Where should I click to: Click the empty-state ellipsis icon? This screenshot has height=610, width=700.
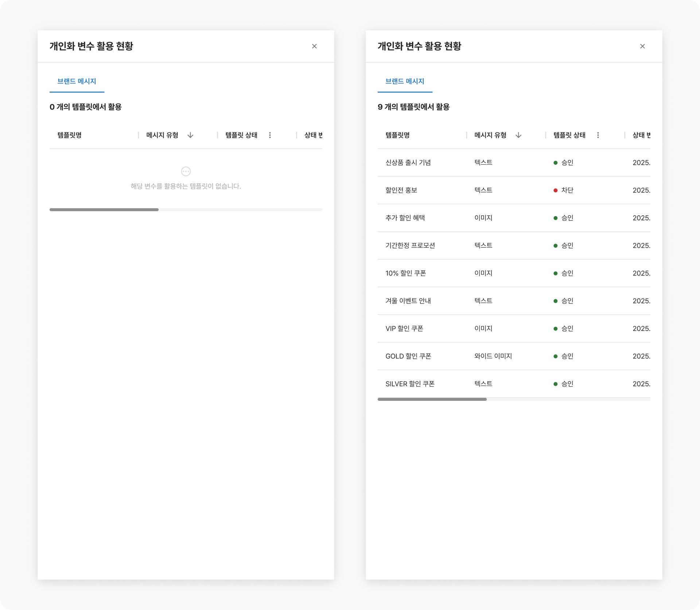coord(186,171)
